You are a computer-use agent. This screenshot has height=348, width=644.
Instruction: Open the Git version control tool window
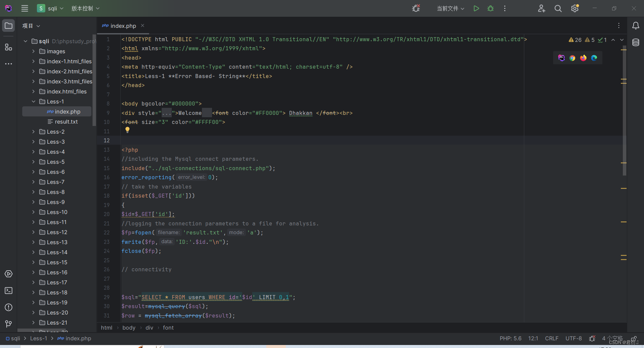coord(9,324)
